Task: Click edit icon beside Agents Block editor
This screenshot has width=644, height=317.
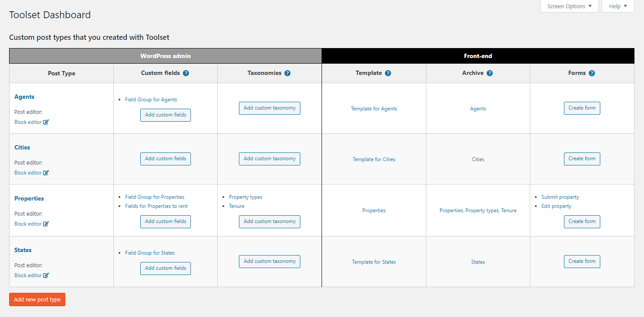Action: [x=46, y=122]
